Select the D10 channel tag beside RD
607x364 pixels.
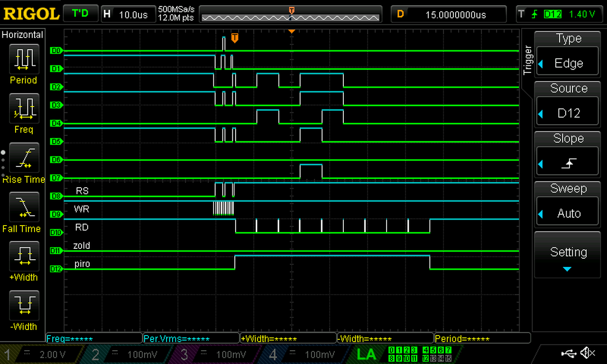click(56, 232)
